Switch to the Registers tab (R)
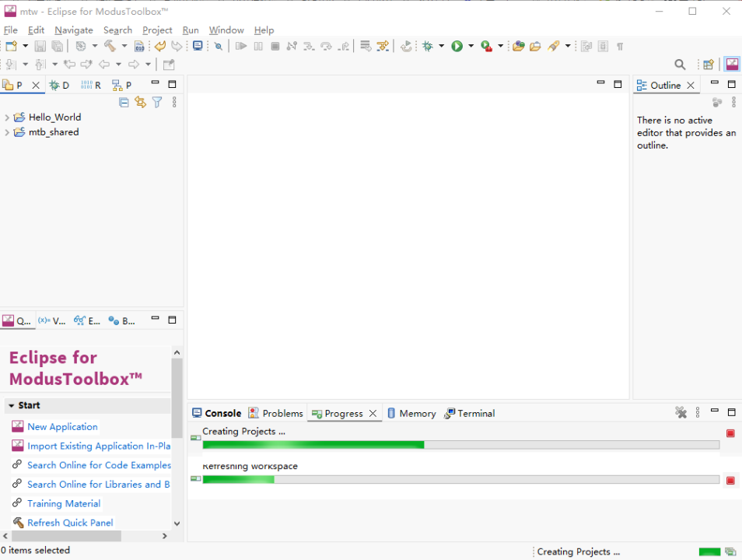 (x=91, y=86)
